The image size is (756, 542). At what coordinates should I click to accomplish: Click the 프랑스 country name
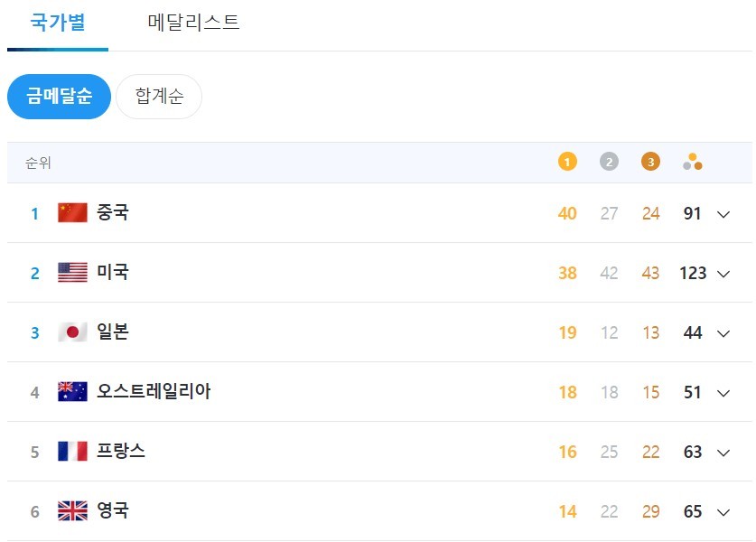[x=121, y=452]
